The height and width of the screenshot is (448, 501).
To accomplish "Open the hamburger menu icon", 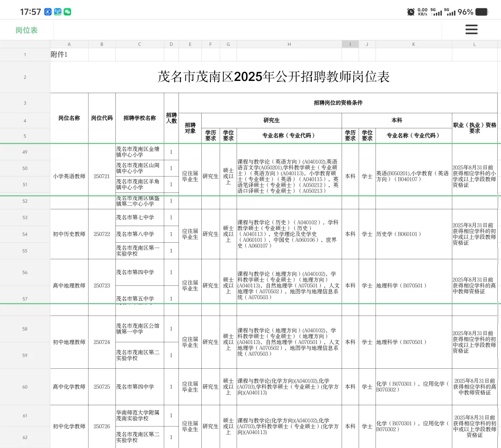I will pos(471,29).
